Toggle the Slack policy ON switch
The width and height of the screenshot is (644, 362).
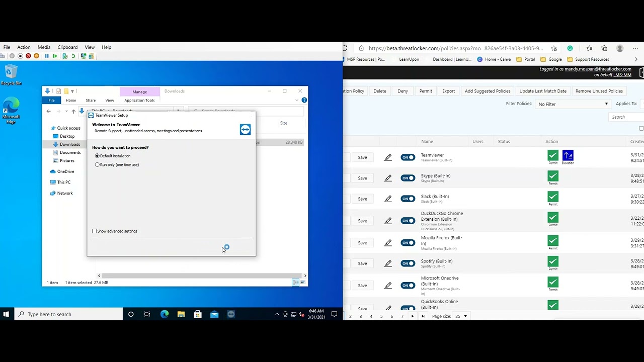click(408, 199)
